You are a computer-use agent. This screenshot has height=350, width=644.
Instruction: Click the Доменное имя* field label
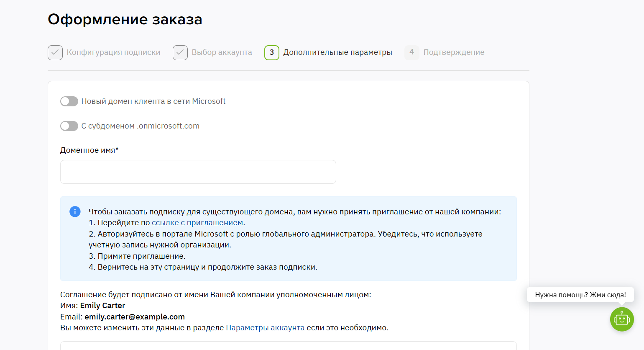point(89,150)
